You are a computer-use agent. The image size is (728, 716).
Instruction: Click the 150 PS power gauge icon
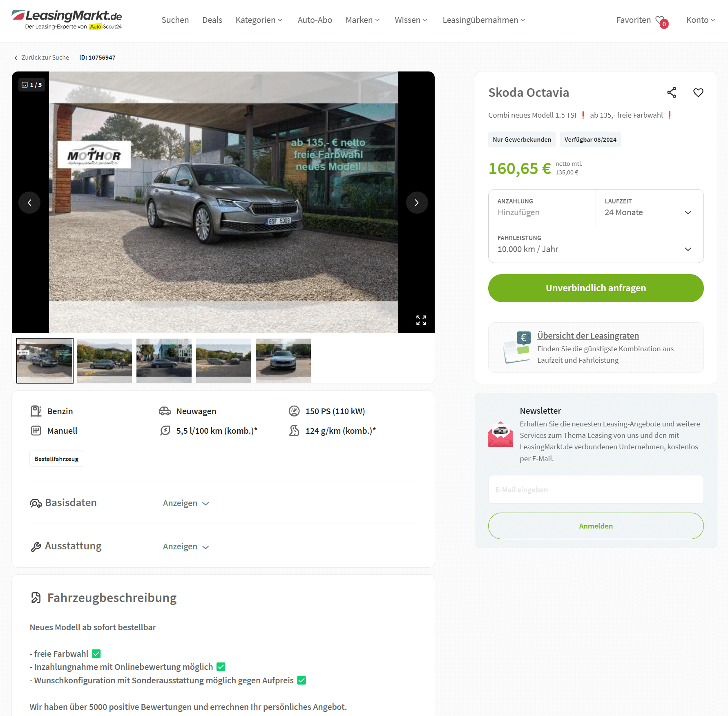[294, 411]
